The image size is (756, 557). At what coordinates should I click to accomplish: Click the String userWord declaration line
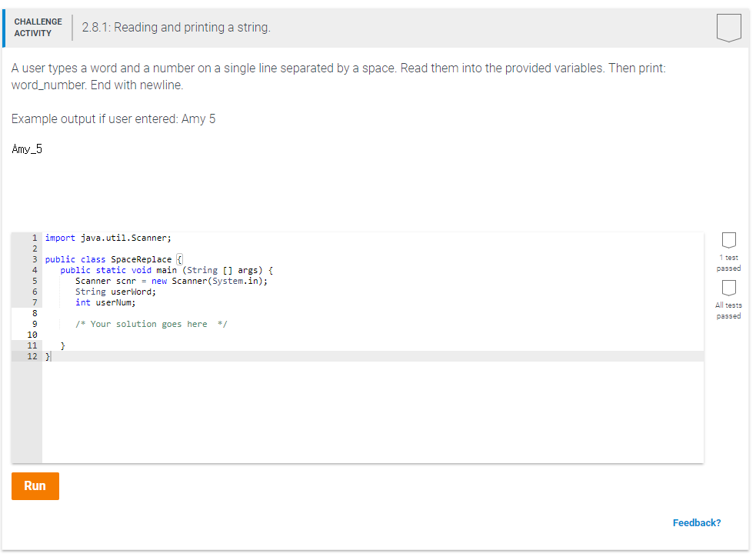115,292
